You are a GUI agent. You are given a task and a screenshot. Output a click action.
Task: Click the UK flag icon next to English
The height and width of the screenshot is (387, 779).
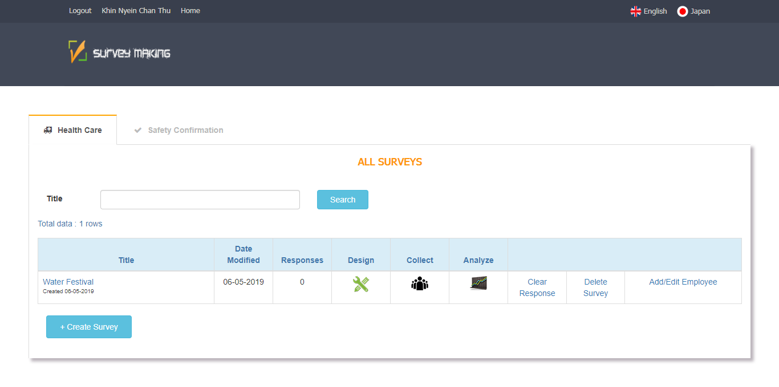[635, 11]
